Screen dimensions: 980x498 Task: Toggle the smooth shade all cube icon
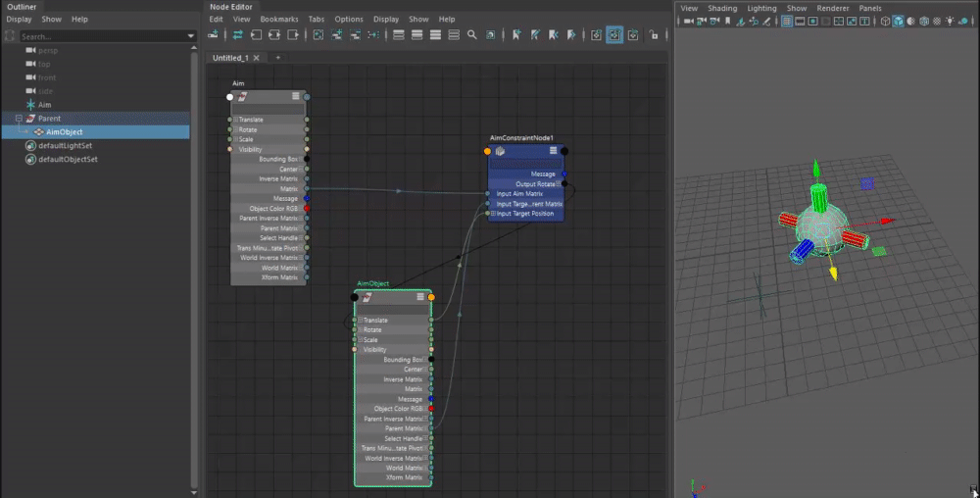899,21
